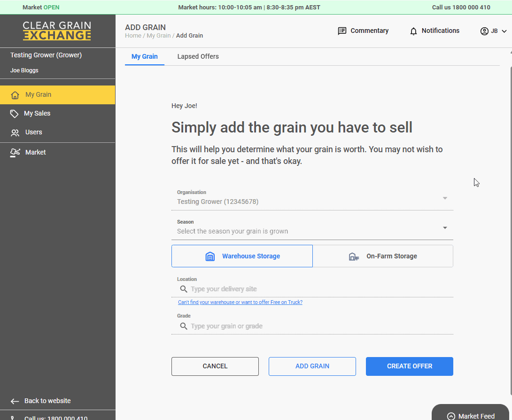512x420 pixels.
Task: Click the My Grain home icon
Action: tap(15, 95)
